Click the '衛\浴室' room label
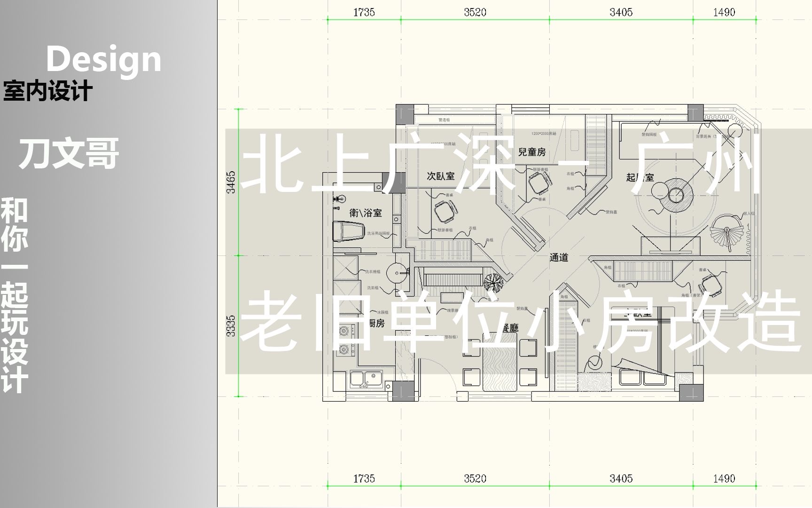 366,213
